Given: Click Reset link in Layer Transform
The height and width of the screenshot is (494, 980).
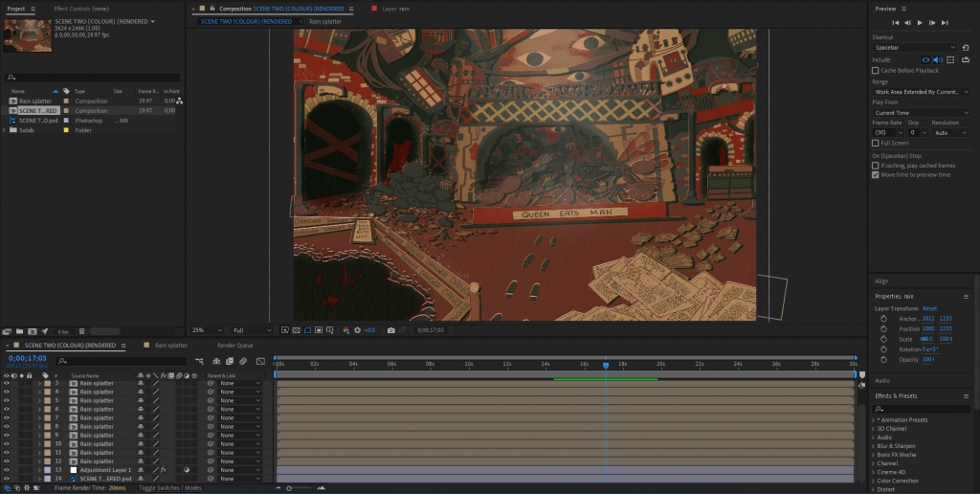Looking at the screenshot, I should coord(929,308).
